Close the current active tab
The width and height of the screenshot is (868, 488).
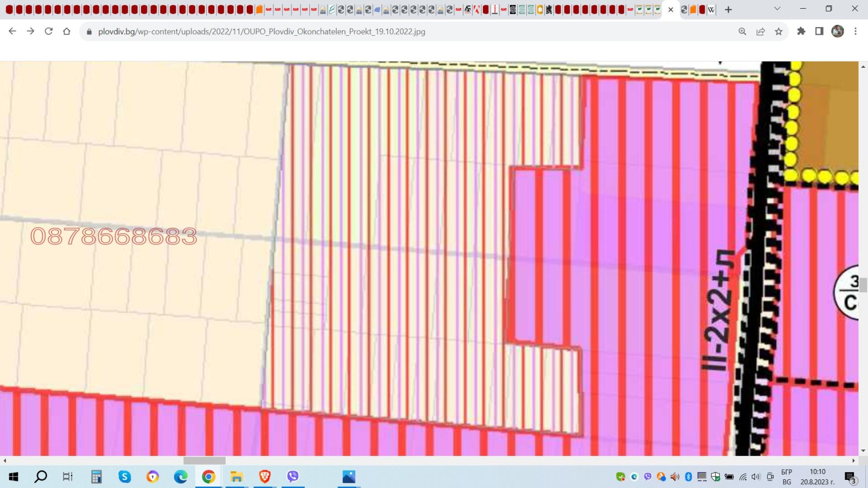coord(671,9)
